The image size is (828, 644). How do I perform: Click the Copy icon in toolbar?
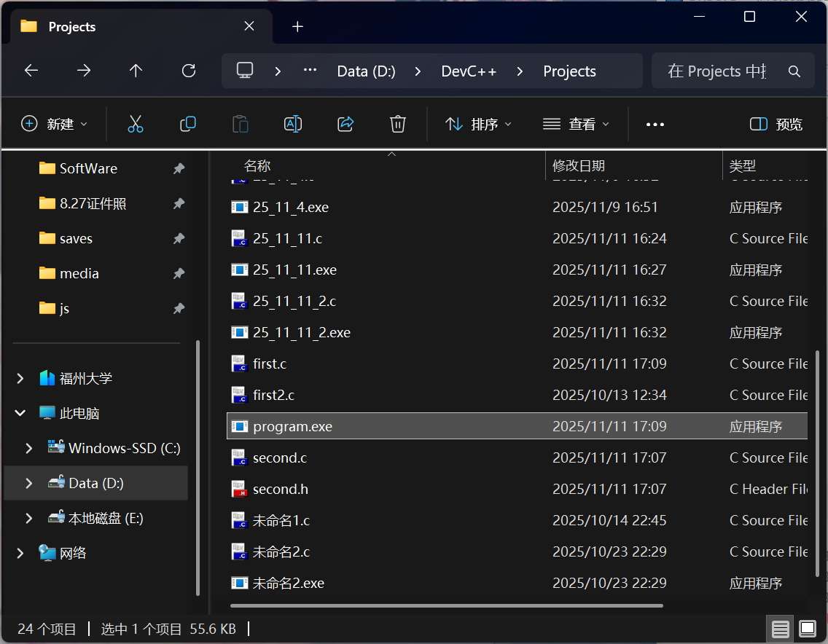[188, 124]
